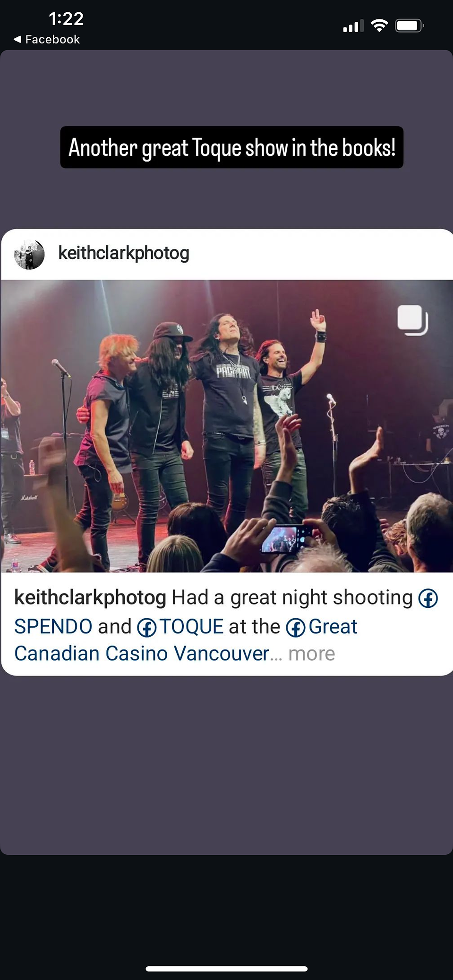Tap the home indicator bar
Screen dimensions: 453x980
[227, 969]
